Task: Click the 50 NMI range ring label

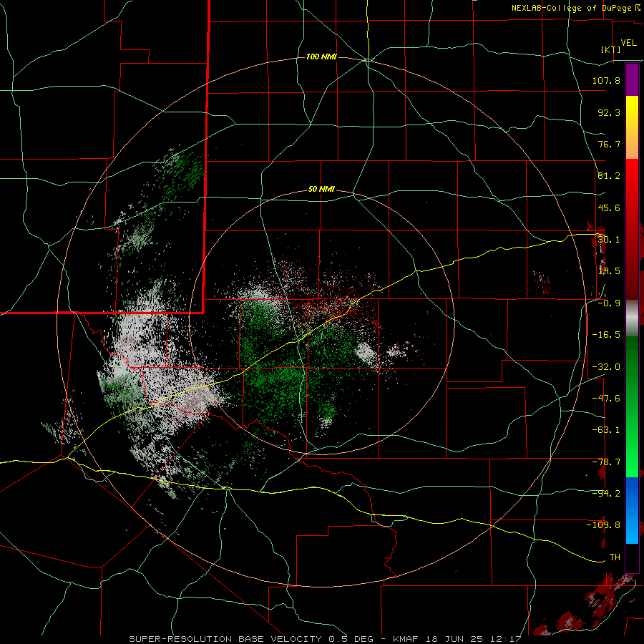Action: [321, 190]
